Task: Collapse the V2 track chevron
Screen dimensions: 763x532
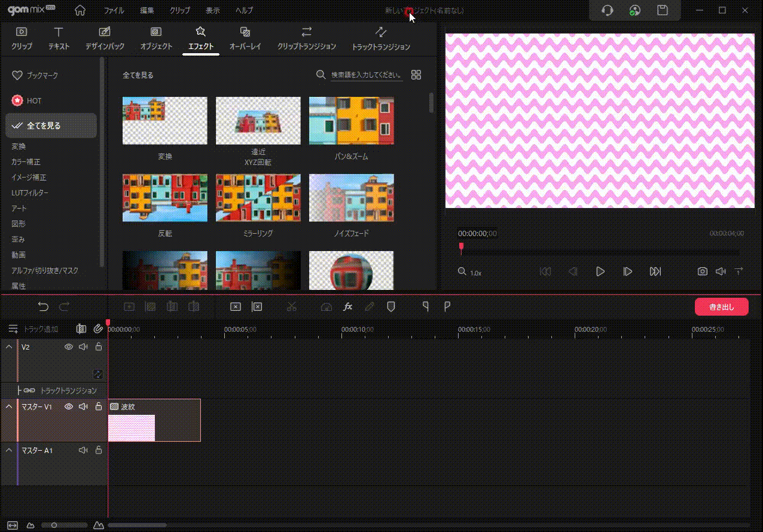Action: coord(9,347)
